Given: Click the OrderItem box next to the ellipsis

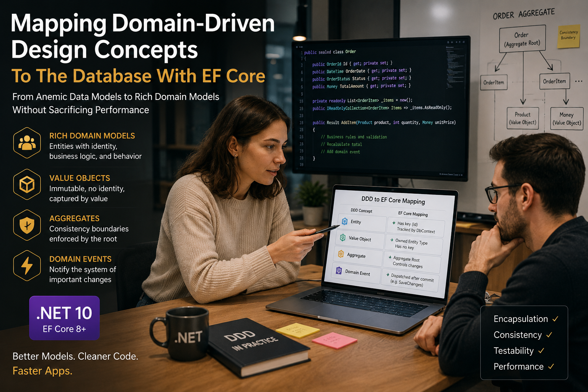Looking at the screenshot, I should pyautogui.click(x=555, y=81).
